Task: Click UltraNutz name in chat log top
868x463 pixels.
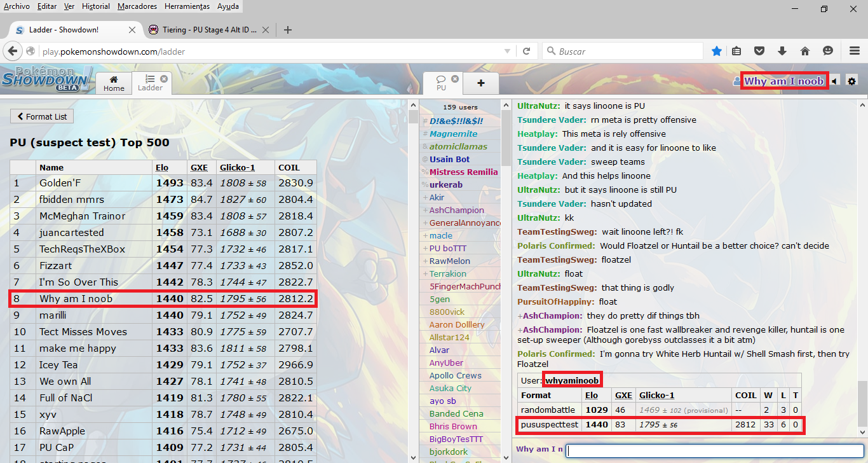Action: 538,106
